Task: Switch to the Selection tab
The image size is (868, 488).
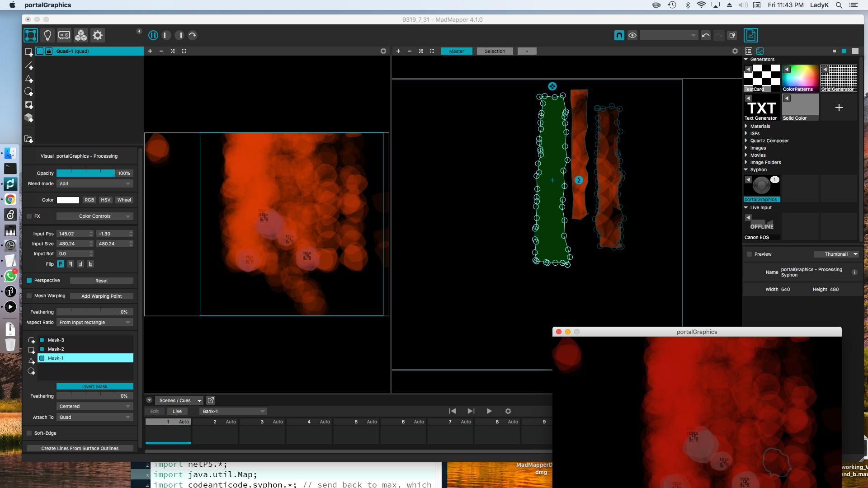Action: tap(495, 51)
